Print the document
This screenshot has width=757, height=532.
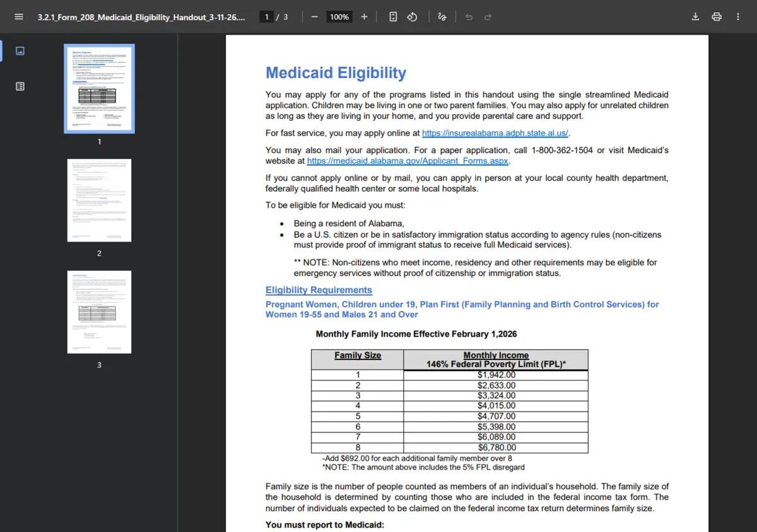pos(717,17)
